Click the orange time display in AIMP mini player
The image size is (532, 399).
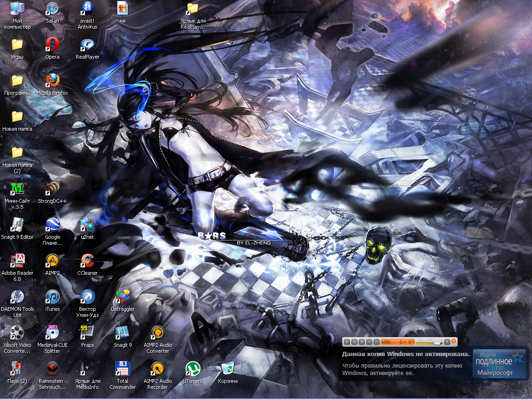point(398,342)
